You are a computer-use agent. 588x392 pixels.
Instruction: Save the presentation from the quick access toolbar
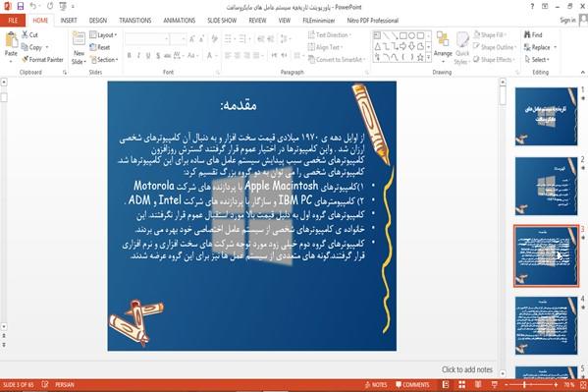[x=21, y=6]
